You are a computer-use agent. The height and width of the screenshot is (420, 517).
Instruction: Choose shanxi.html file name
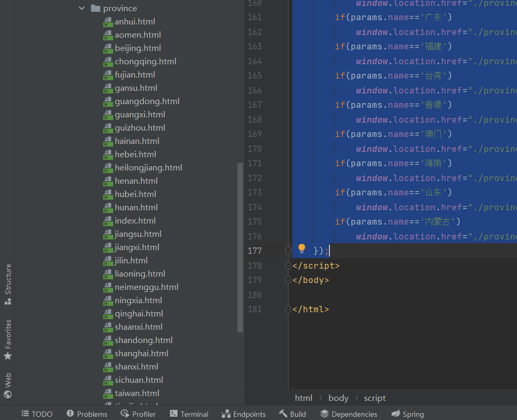[137, 367]
